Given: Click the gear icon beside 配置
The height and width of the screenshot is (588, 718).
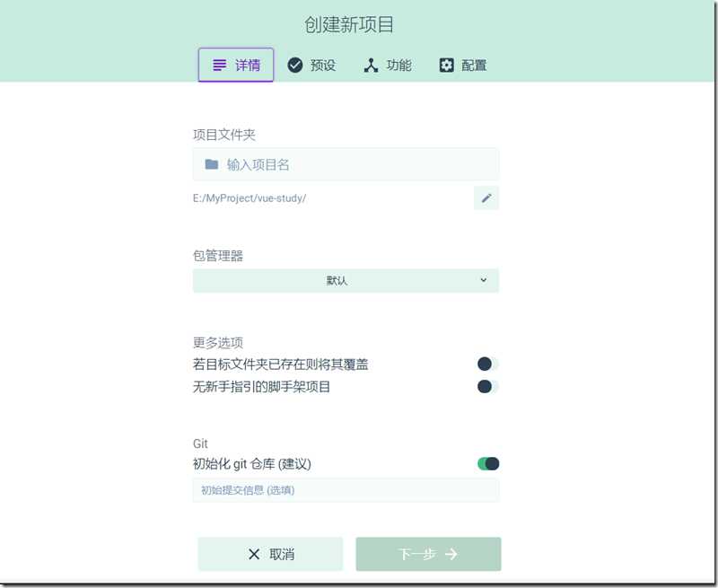Looking at the screenshot, I should click(446, 65).
